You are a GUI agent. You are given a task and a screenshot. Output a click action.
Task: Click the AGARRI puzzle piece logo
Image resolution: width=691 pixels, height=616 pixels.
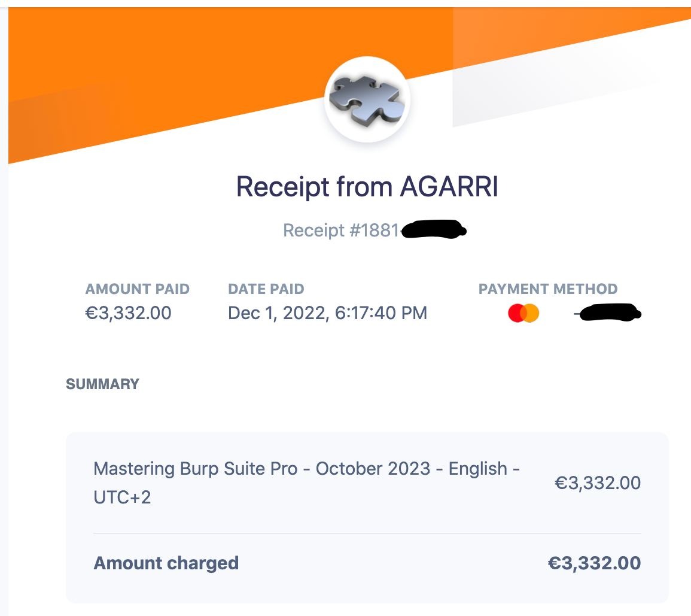[x=367, y=99]
